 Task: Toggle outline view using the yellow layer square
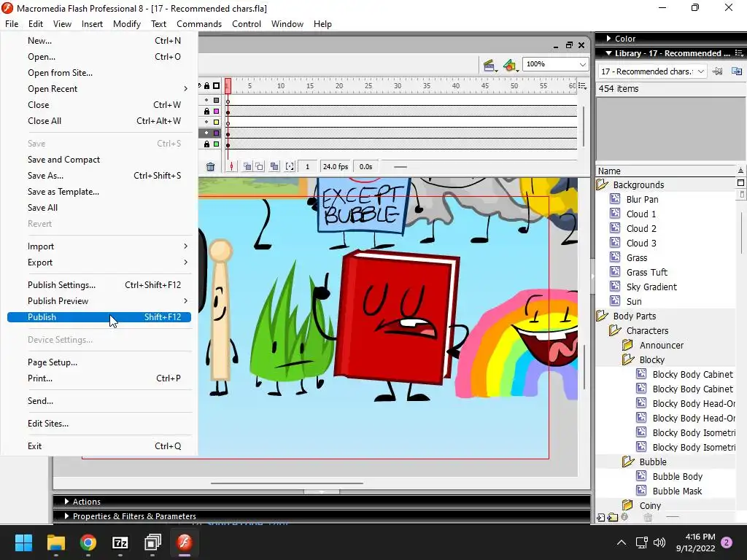point(216,122)
